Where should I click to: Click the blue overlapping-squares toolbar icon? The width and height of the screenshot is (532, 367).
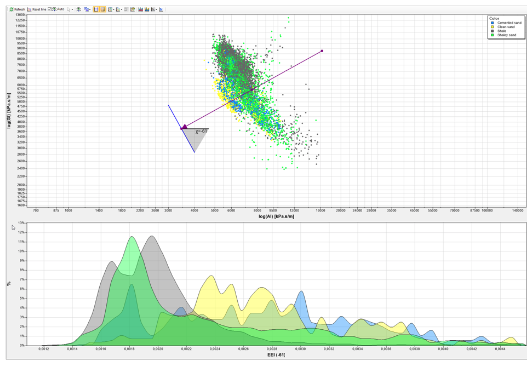[86, 9]
